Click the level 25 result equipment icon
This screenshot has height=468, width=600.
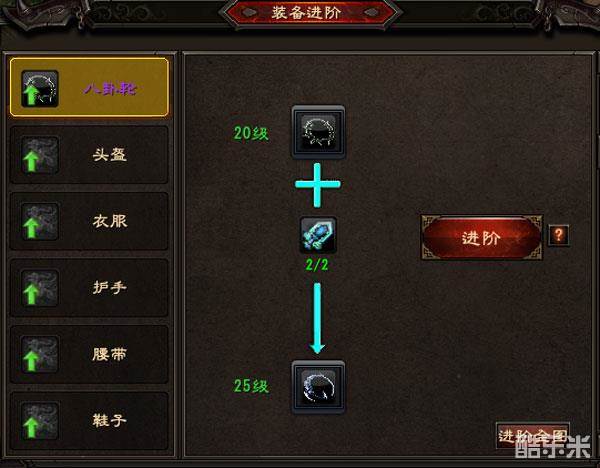point(318,387)
